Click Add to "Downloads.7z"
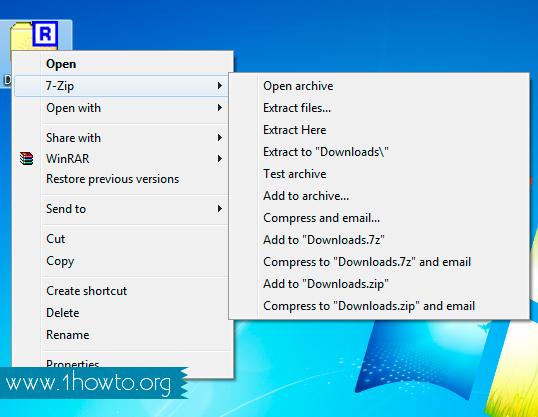Image resolution: width=538 pixels, height=417 pixels. click(379, 240)
